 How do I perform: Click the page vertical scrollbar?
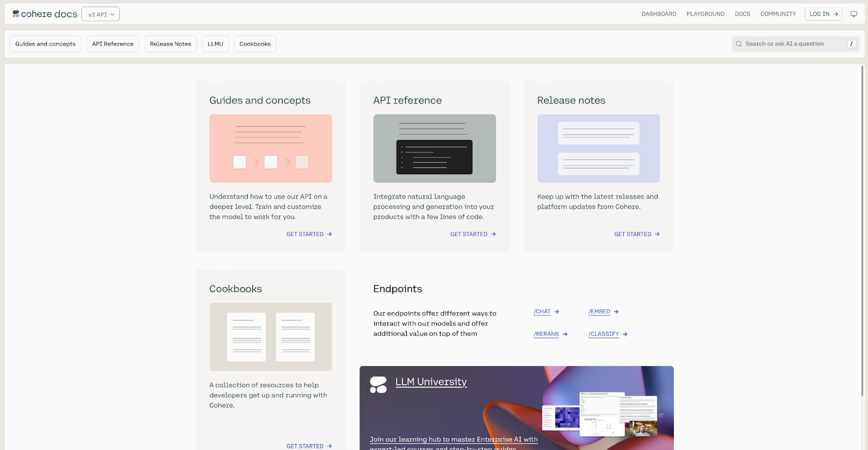click(x=862, y=231)
